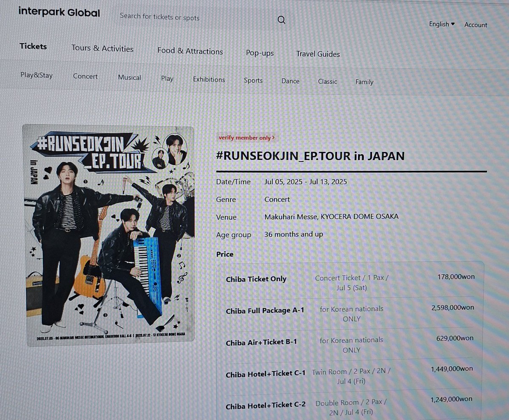Click the Price section heading

click(x=225, y=254)
